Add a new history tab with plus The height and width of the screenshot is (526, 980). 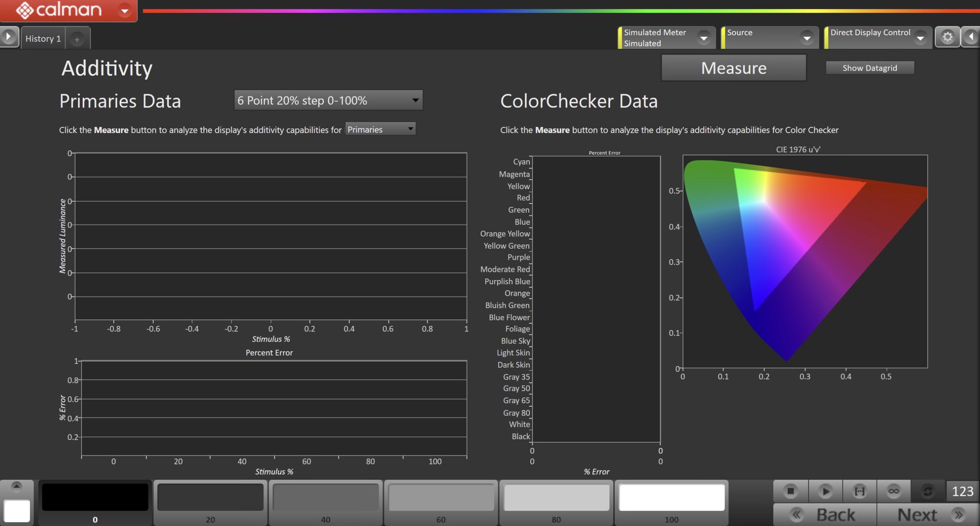pyautogui.click(x=77, y=39)
